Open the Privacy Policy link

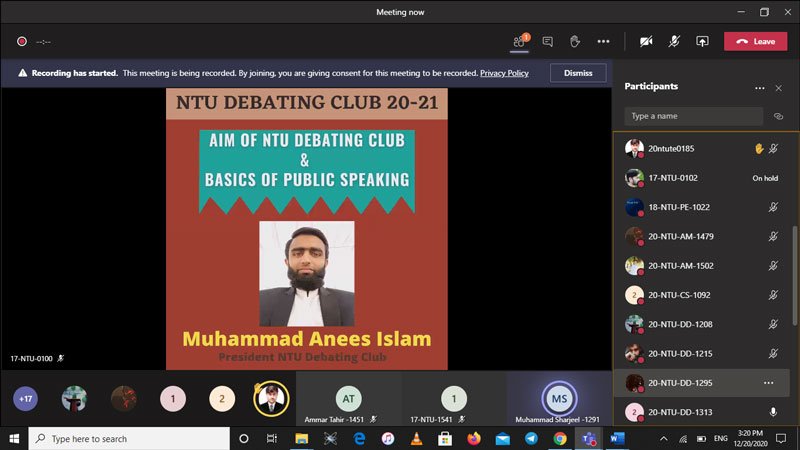[x=504, y=73]
